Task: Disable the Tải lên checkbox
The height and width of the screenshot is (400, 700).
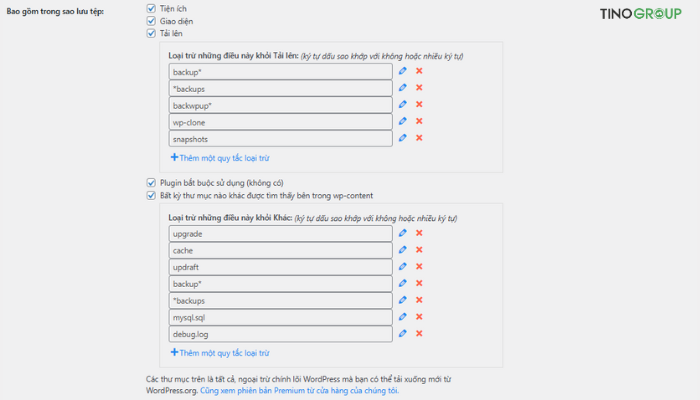Action: pos(151,34)
